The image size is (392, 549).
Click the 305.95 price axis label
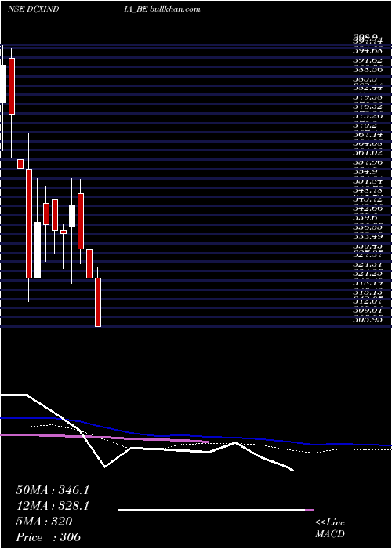367,319
